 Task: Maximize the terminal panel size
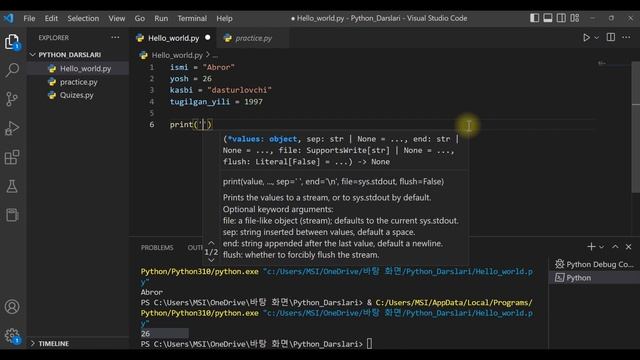pyautogui.click(x=615, y=247)
